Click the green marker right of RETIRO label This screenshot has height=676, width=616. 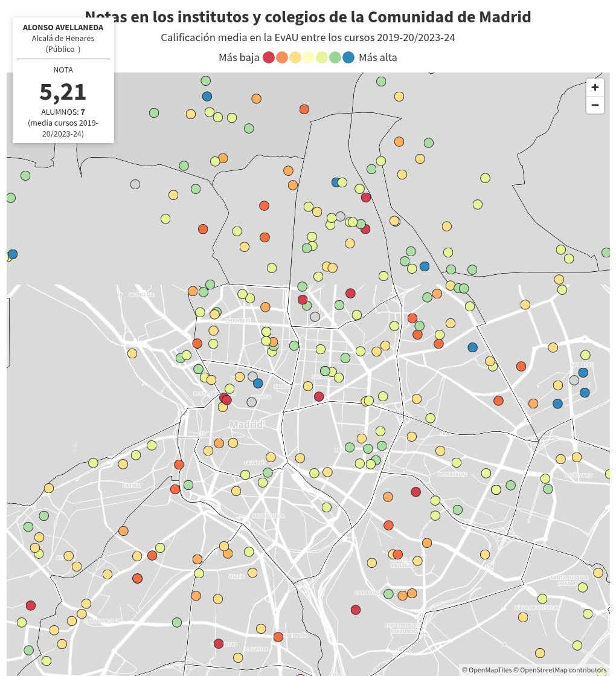[350, 447]
